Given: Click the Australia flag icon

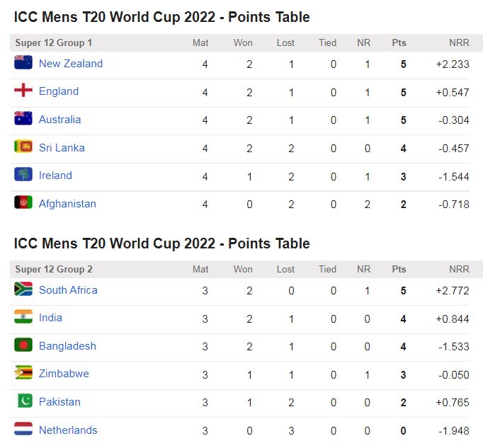Looking at the screenshot, I should 23,119.
